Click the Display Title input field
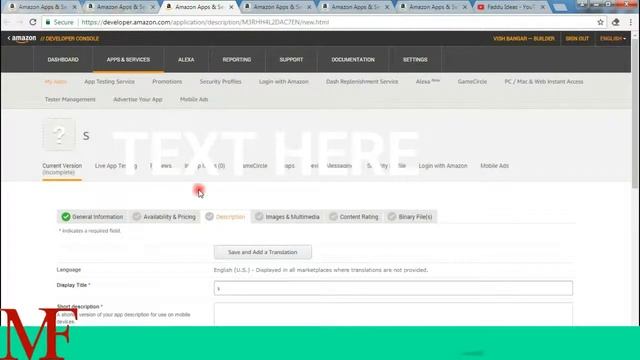This screenshot has height=360, width=640. [x=393, y=288]
